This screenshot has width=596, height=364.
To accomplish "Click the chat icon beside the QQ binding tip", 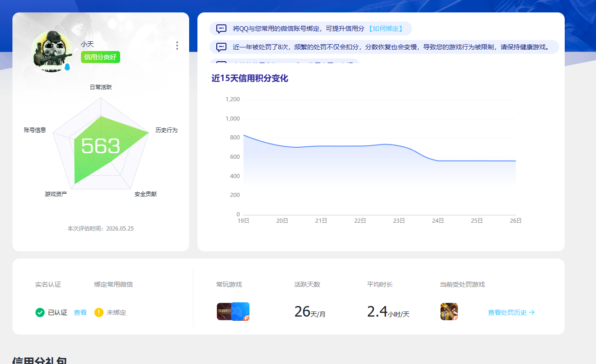I will point(221,29).
